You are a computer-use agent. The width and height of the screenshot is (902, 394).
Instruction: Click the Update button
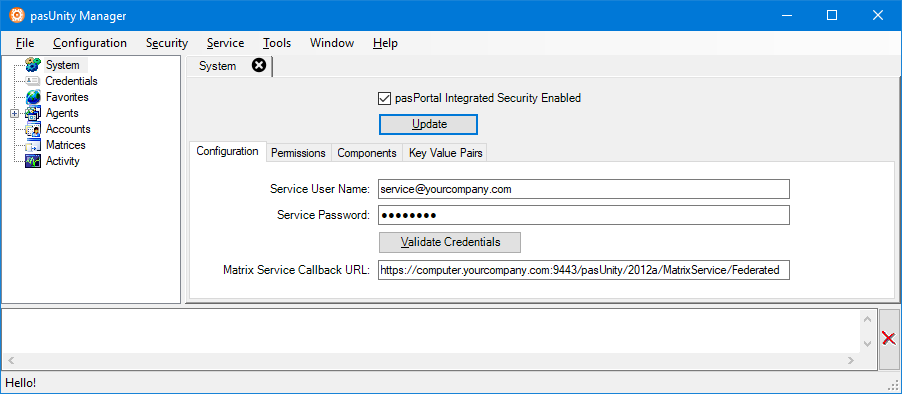click(x=428, y=124)
